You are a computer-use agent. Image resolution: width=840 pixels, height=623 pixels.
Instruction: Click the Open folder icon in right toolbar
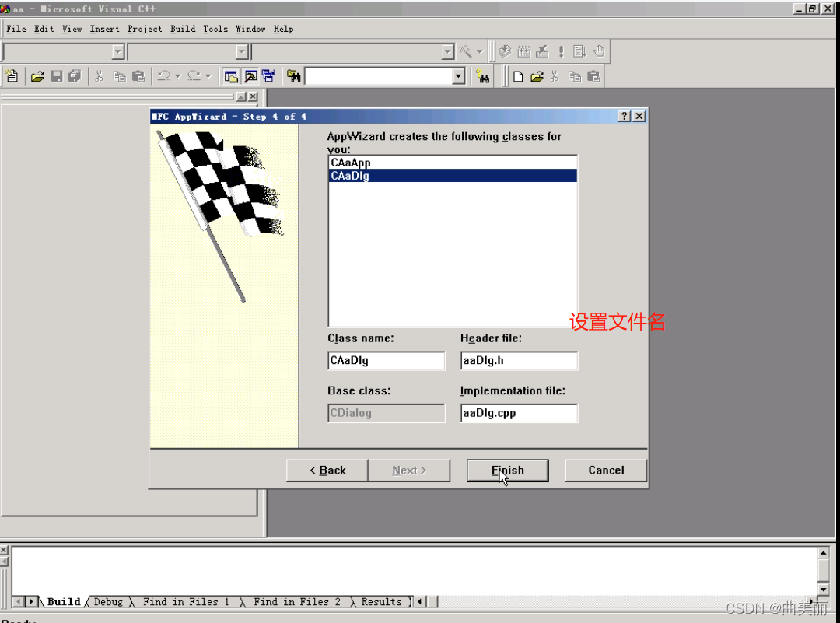point(537,76)
